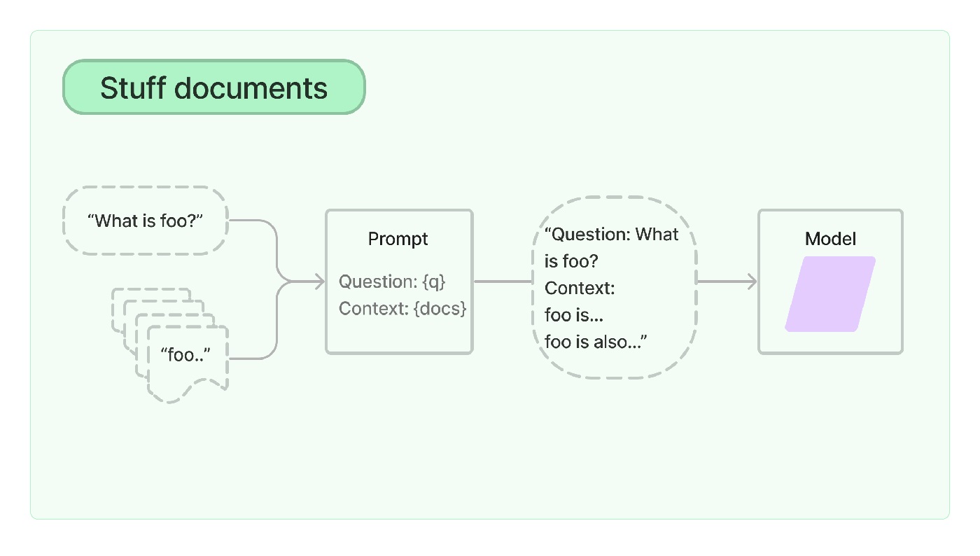Select the "Context: {docs}" template line

pyautogui.click(x=402, y=308)
